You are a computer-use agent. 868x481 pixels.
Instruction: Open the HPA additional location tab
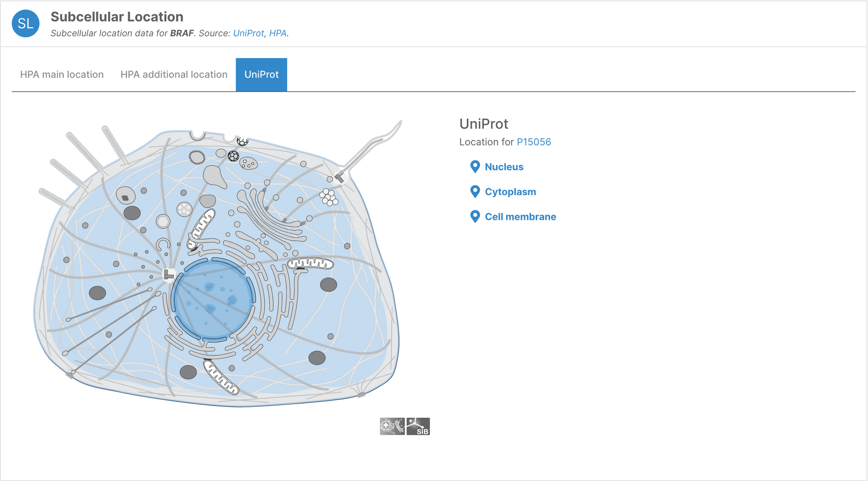click(174, 75)
